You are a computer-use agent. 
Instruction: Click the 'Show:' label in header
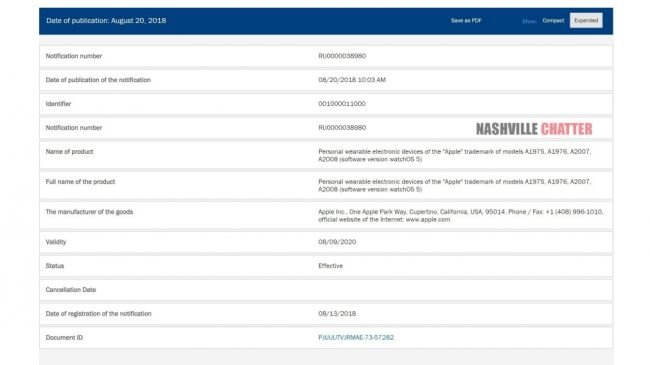pos(529,21)
